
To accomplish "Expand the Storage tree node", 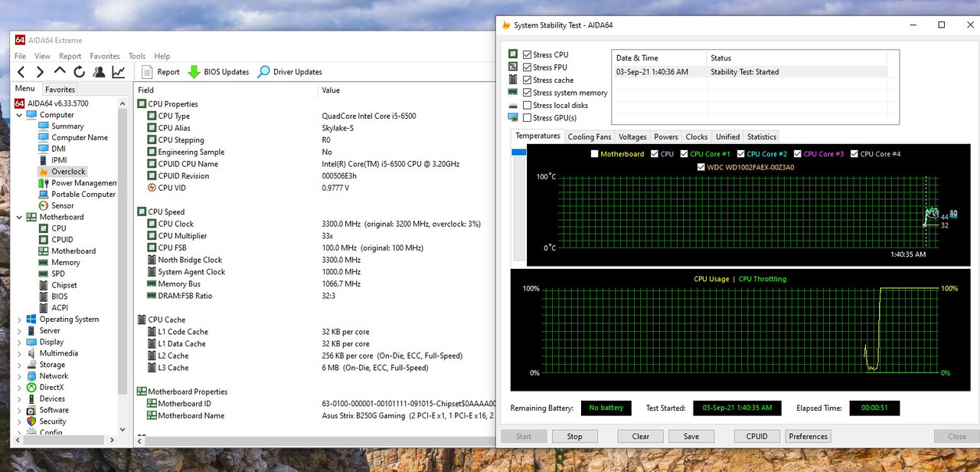I will click(19, 365).
